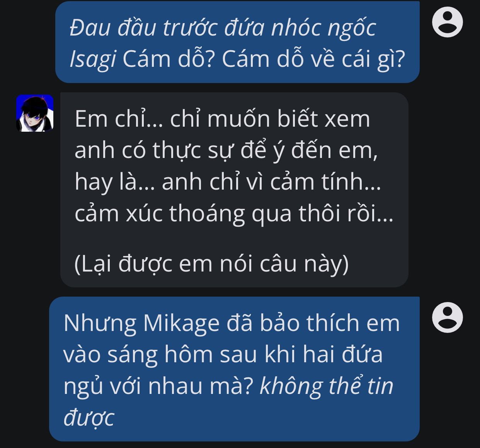Click the italic phrase 'không thể tin'
This screenshot has width=480, height=448.
click(327, 386)
